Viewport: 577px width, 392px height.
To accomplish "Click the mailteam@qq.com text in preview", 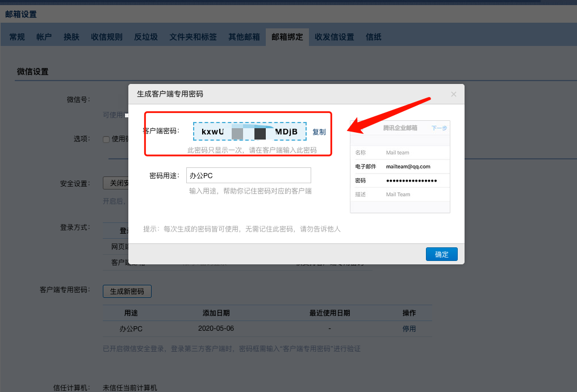I will click(408, 167).
